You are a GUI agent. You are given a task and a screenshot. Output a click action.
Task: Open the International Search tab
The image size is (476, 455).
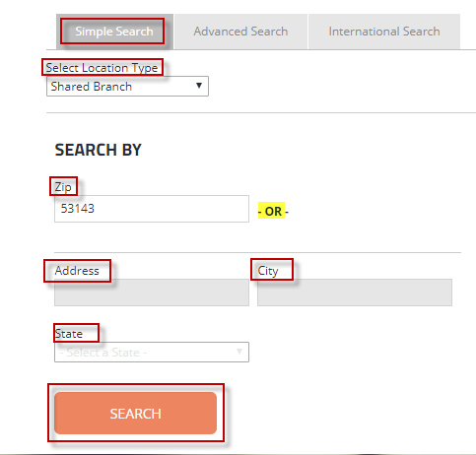coord(384,32)
